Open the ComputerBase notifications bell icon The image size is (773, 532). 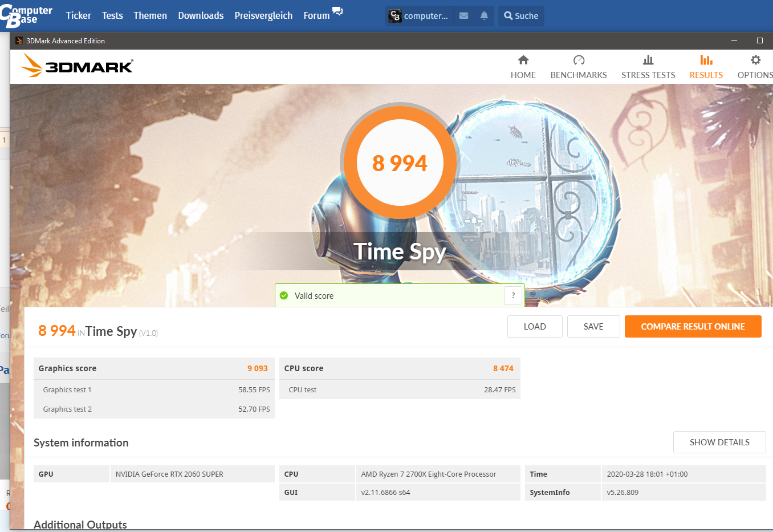[x=484, y=16]
